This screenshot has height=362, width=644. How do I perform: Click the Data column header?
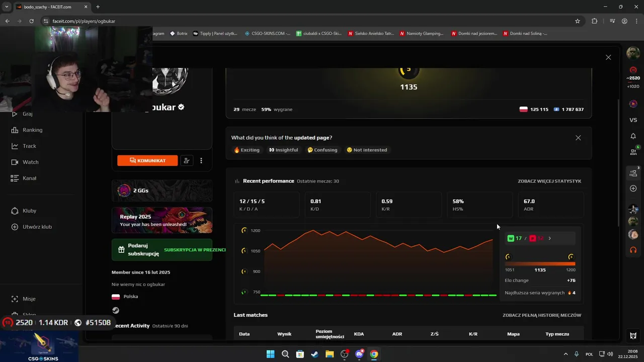(x=245, y=334)
